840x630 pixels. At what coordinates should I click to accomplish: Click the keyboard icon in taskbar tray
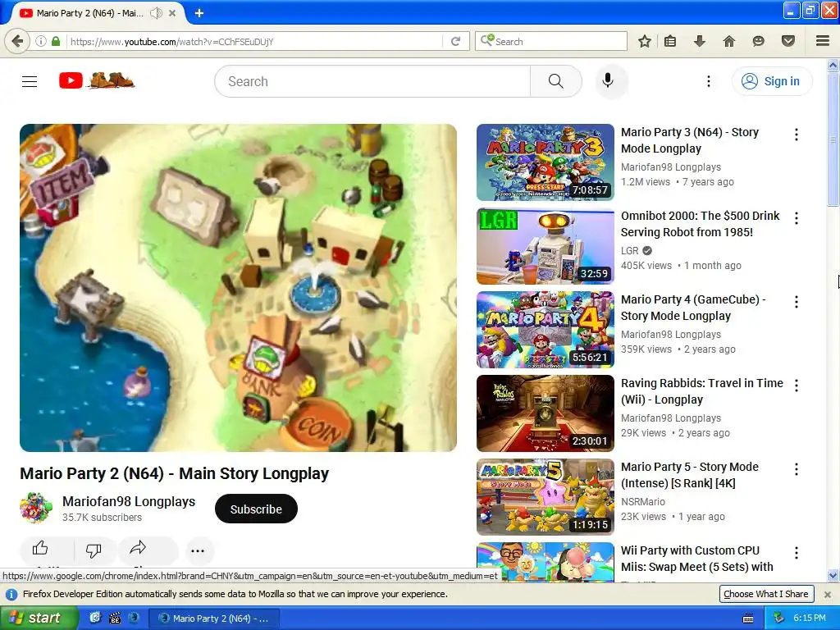coord(748,619)
